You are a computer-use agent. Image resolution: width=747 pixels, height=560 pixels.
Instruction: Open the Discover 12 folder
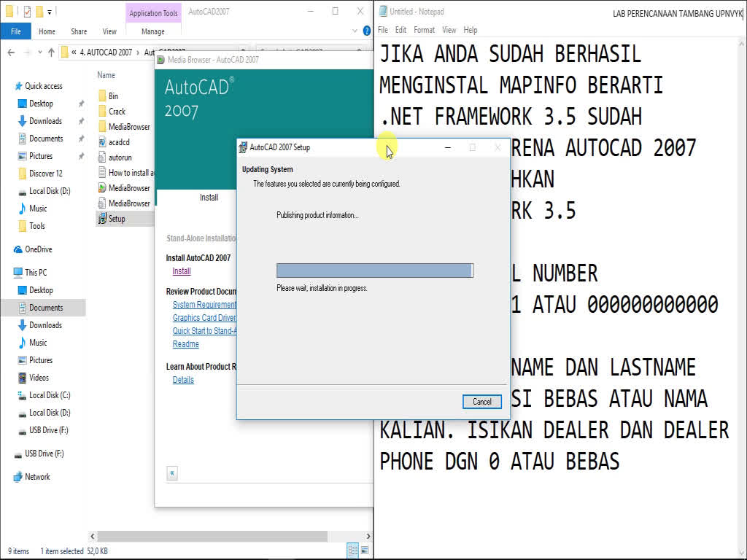(x=41, y=174)
